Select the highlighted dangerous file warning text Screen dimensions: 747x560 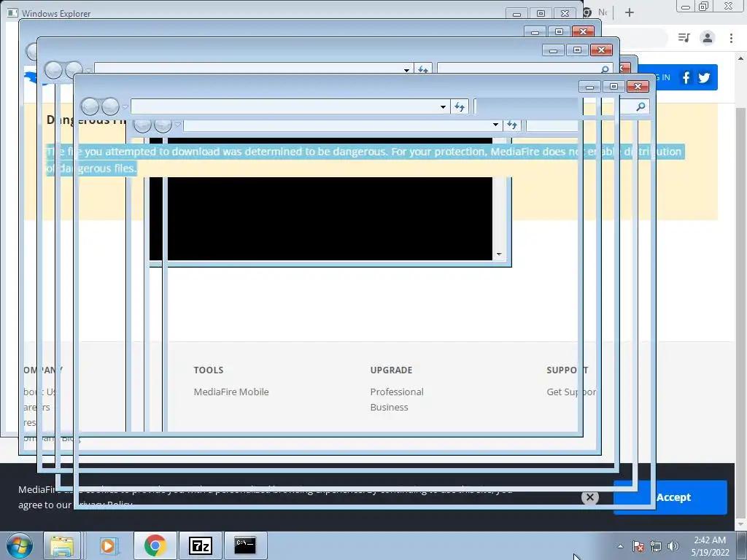365,160
